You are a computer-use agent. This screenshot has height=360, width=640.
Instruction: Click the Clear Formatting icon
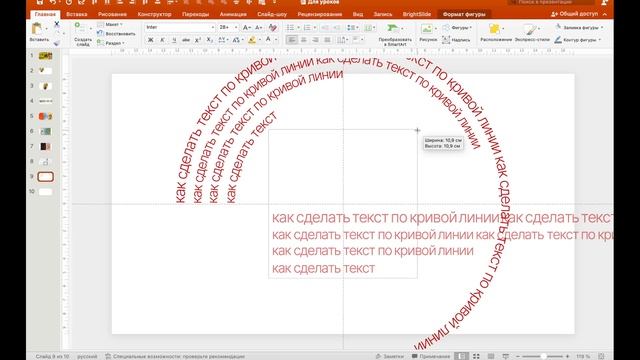point(273,28)
